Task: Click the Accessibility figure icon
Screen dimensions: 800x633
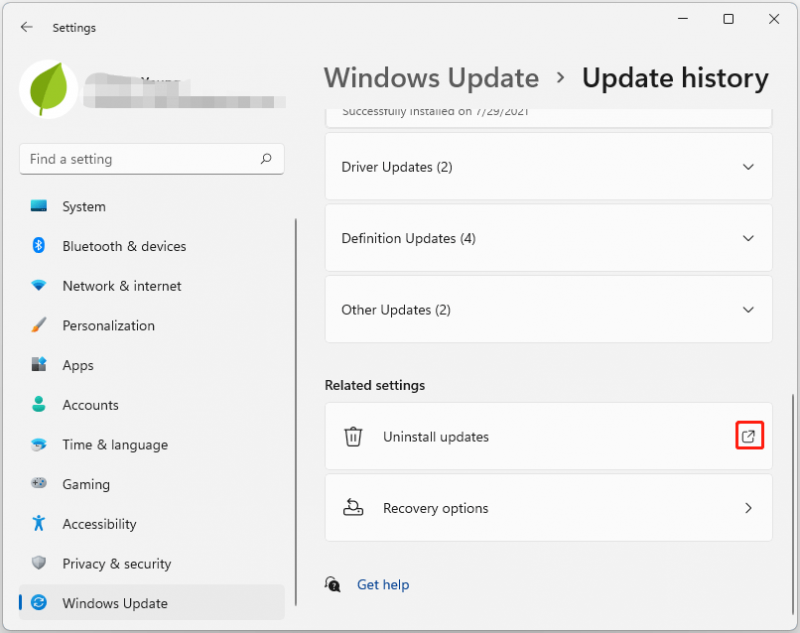Action: point(39,523)
